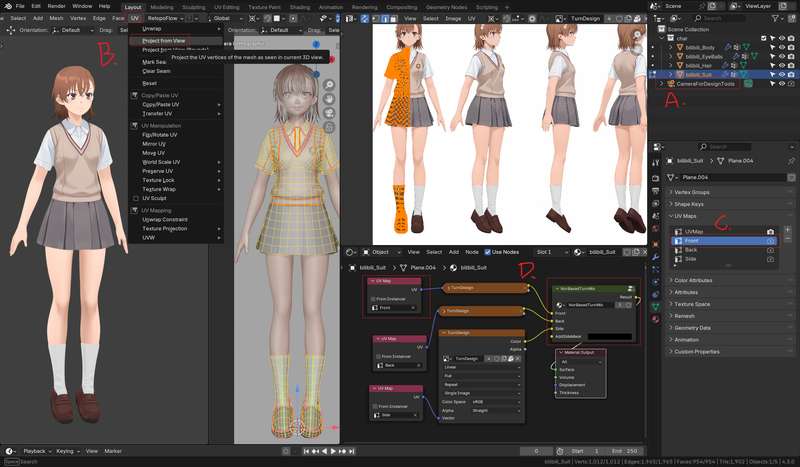Expand the bilibili_Body object in the outliner
This screenshot has width=800, height=467.
[x=671, y=47]
